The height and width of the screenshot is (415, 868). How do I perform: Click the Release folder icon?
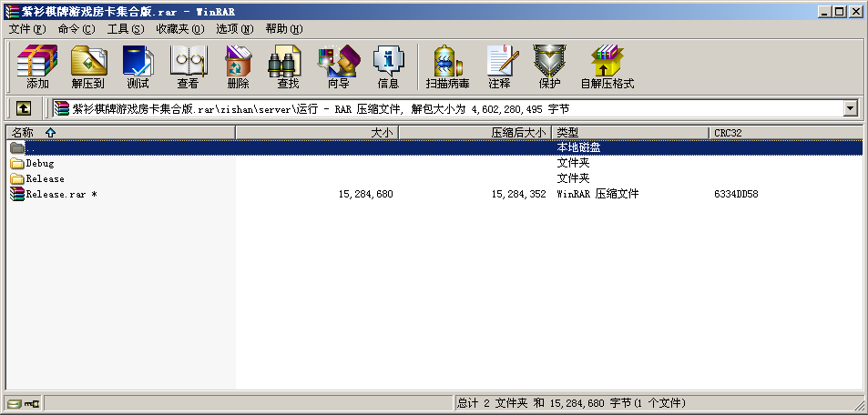[x=17, y=178]
